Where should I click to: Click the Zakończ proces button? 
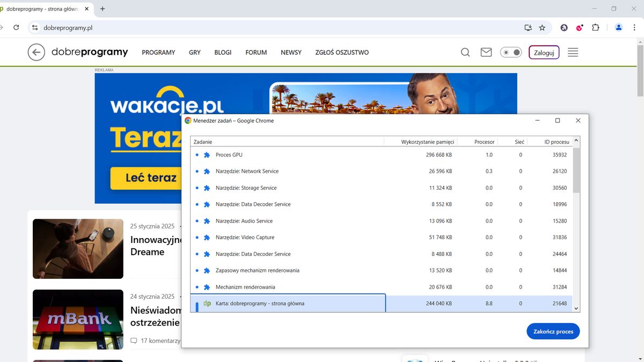tap(553, 331)
